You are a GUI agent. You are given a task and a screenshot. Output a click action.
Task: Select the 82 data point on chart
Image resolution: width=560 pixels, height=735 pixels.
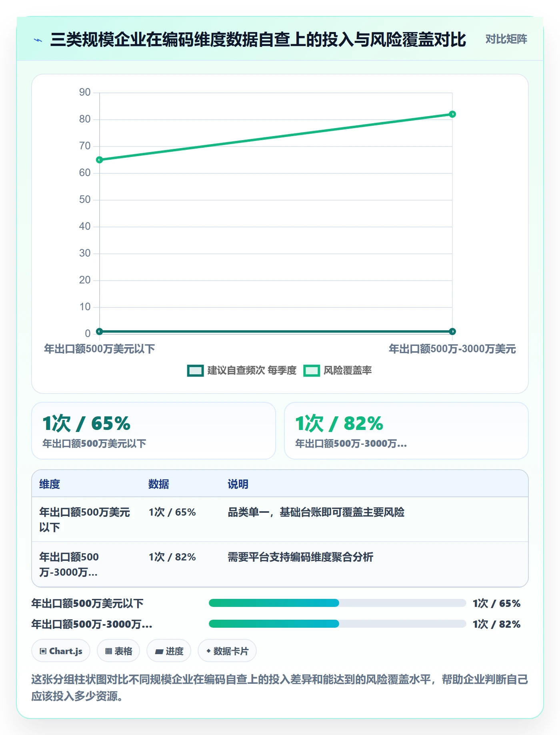pyautogui.click(x=452, y=114)
